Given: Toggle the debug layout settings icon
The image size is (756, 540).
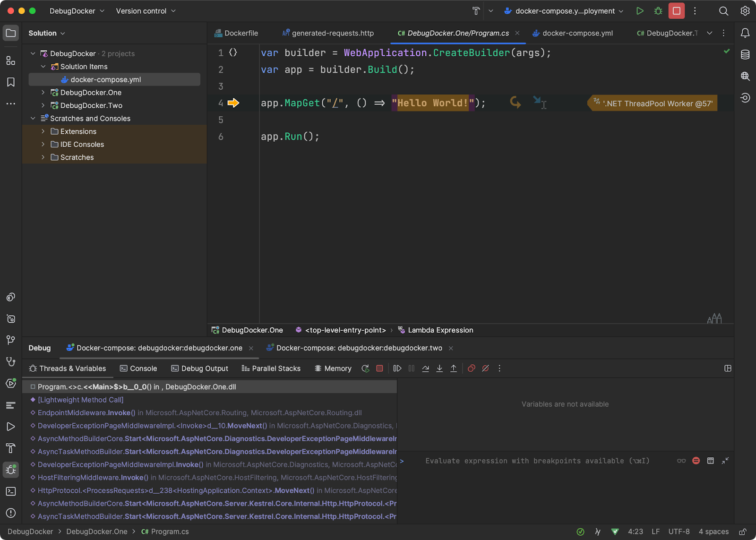Looking at the screenshot, I should pos(728,369).
